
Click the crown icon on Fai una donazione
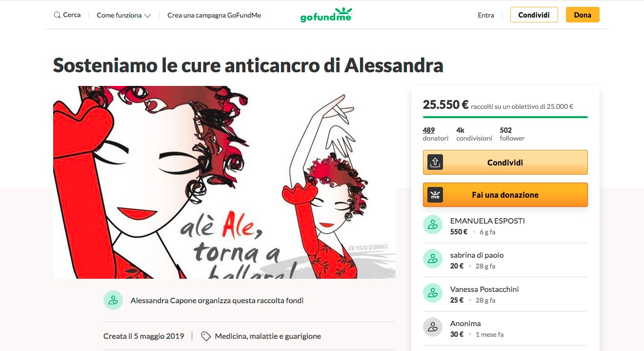[x=435, y=195]
